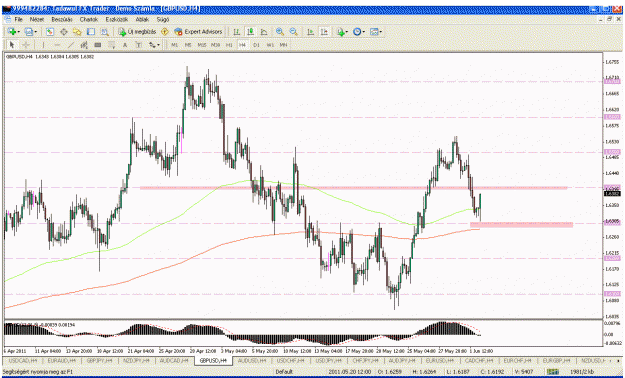
Task: Switch to the USDCAD,H4 chart tab
Action: [x=23, y=360]
